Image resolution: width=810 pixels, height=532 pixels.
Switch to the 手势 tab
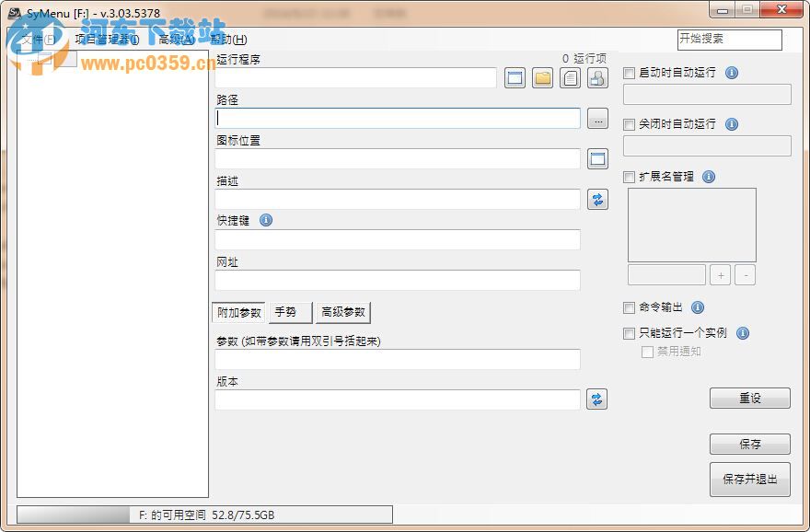(288, 312)
